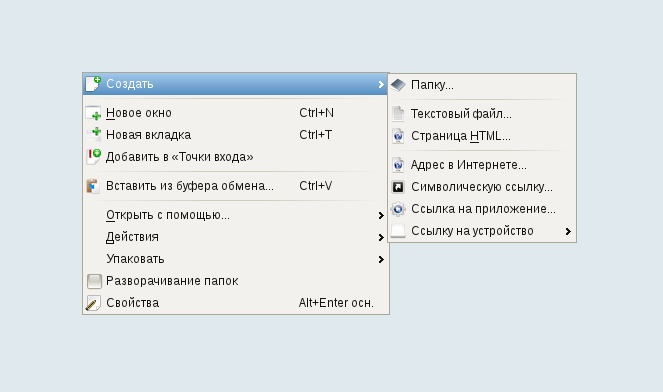Expand the Создать submenu arrow

point(381,84)
